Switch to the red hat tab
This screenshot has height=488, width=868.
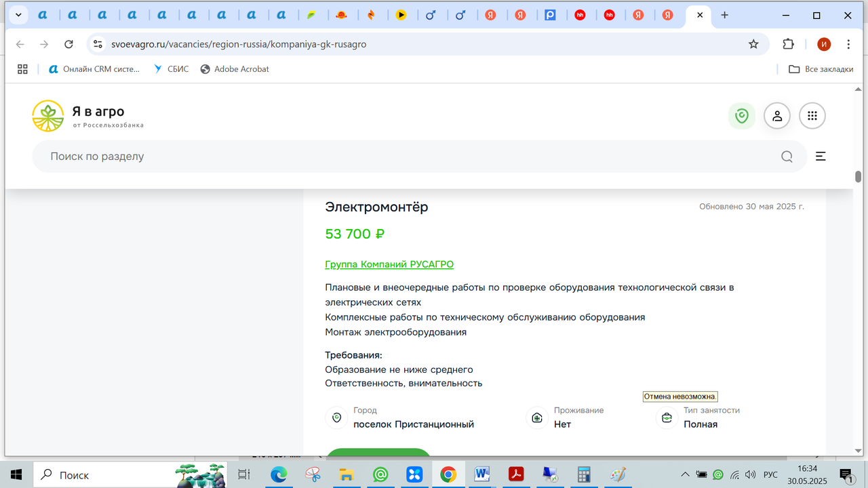(x=342, y=14)
